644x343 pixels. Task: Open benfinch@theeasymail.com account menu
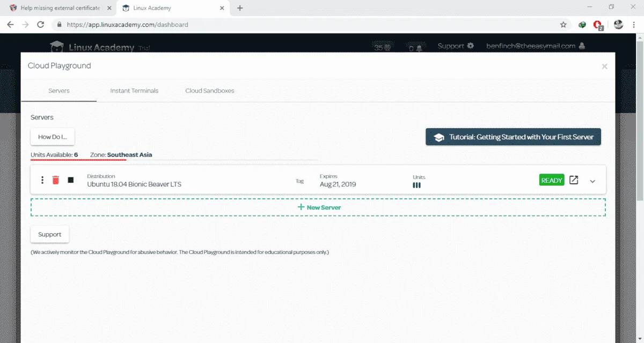coord(536,46)
